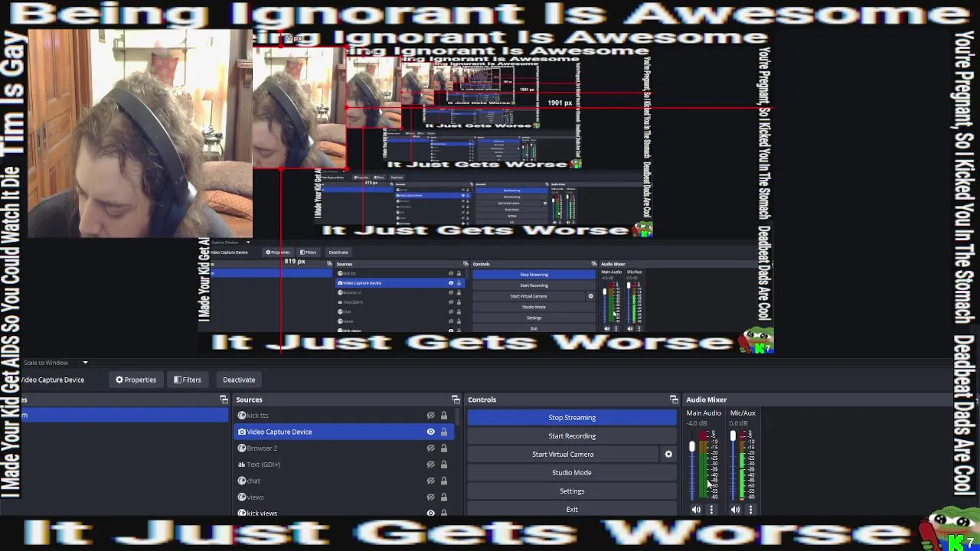Open Settings from Controls panel

tap(572, 491)
